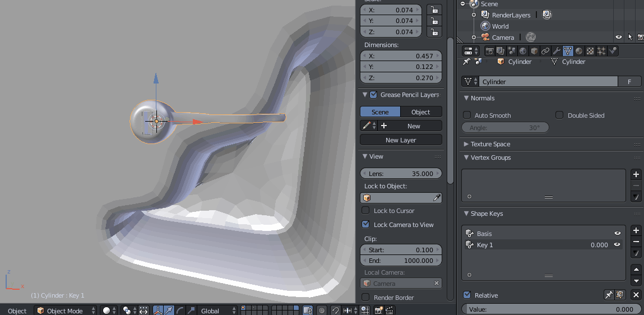Collapse the Vertex Groups panel
The width and height of the screenshot is (644, 315).
(466, 157)
